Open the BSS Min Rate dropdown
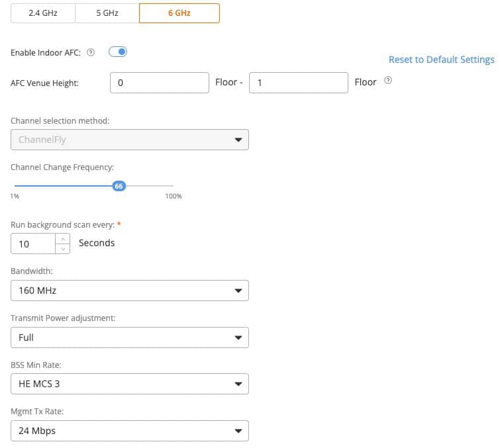502x448 pixels. (130, 384)
